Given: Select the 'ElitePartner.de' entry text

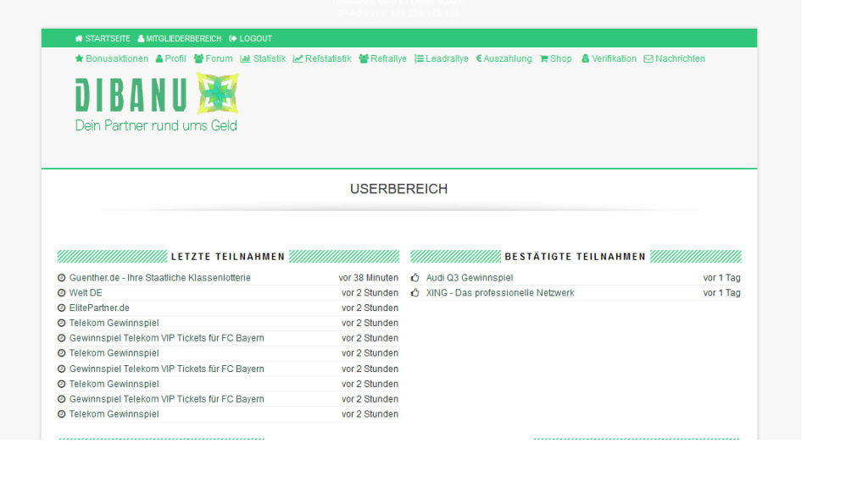Looking at the screenshot, I should [x=99, y=308].
